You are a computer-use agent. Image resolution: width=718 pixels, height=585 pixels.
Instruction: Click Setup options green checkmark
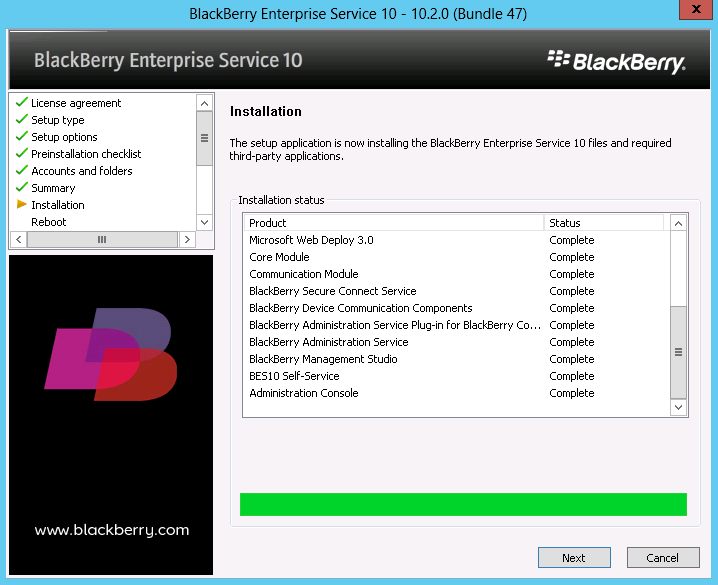tap(22, 136)
